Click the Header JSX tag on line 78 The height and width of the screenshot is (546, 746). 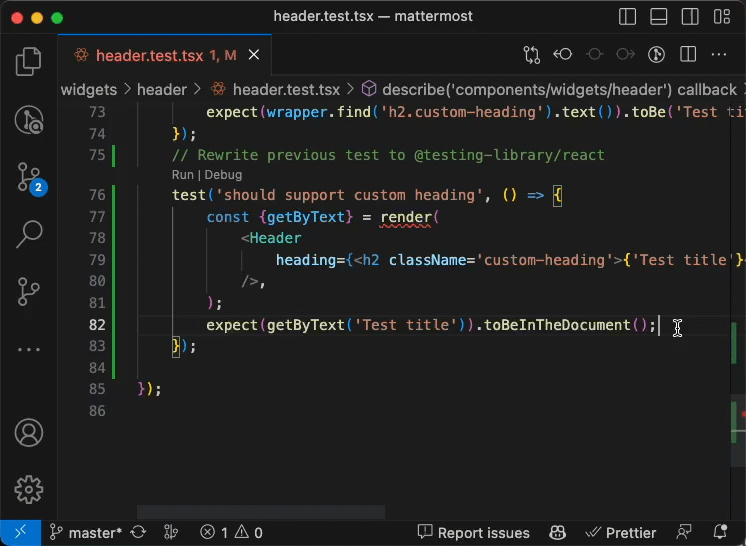coord(275,238)
